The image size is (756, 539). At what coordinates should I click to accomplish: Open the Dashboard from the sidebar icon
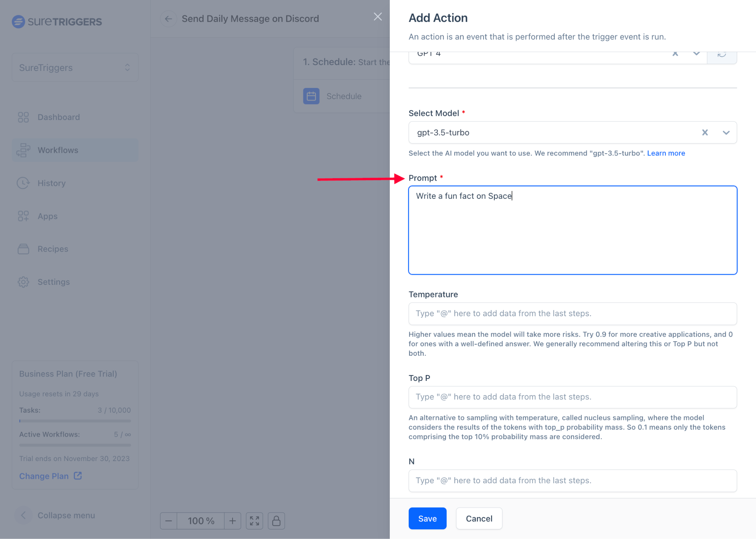tap(23, 117)
